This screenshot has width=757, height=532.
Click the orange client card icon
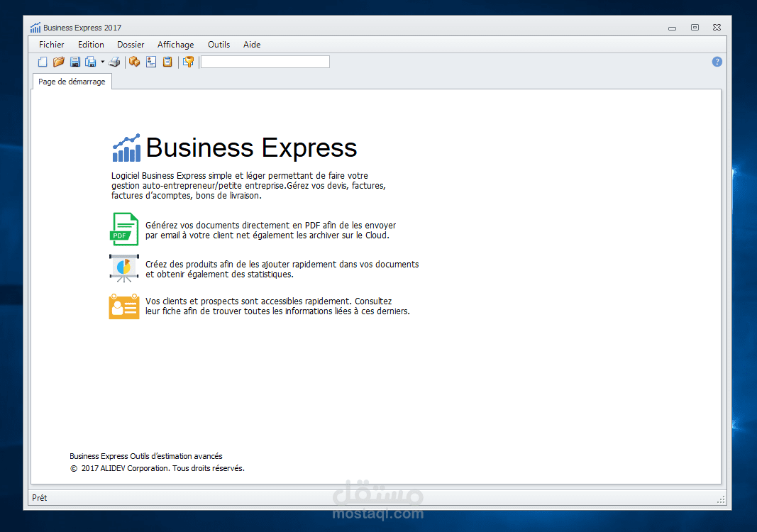click(124, 306)
